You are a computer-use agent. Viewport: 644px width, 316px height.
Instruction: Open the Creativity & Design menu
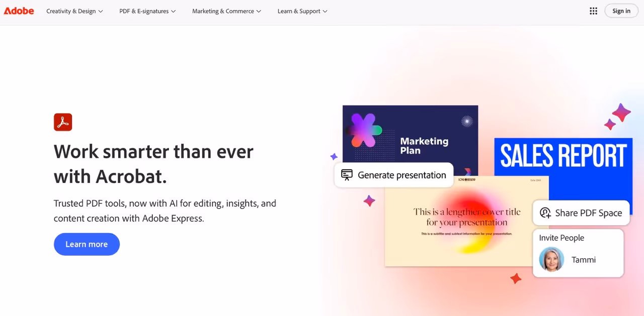[x=74, y=11]
